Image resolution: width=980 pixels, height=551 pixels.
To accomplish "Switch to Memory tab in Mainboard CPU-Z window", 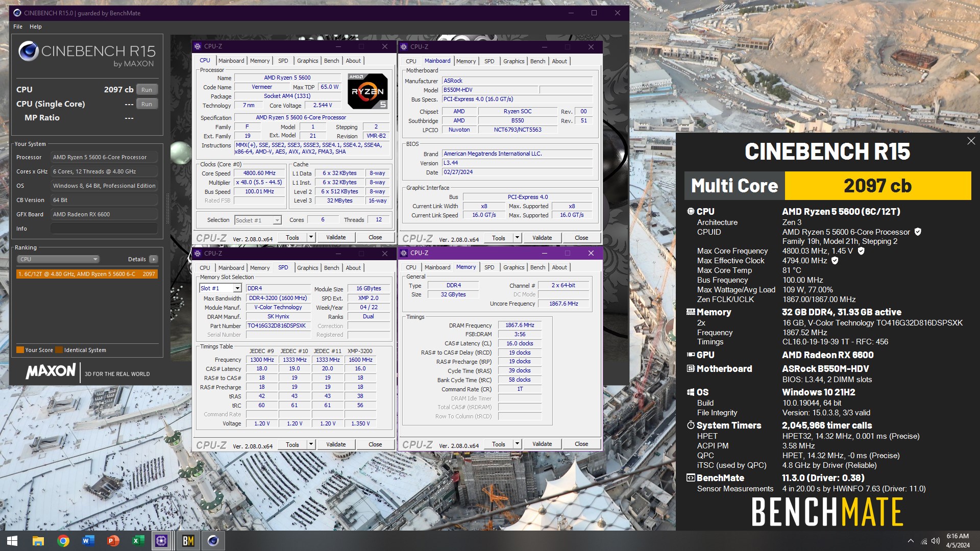I will pos(466,61).
